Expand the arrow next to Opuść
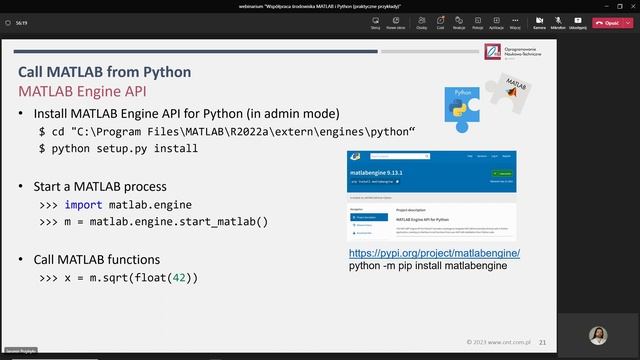640x360 pixels. point(629,23)
